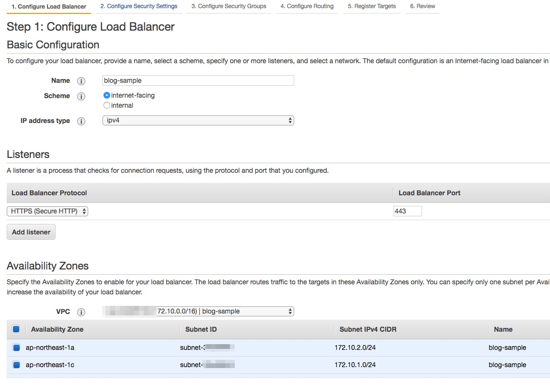Open the IP address type dropdown

(x=198, y=121)
